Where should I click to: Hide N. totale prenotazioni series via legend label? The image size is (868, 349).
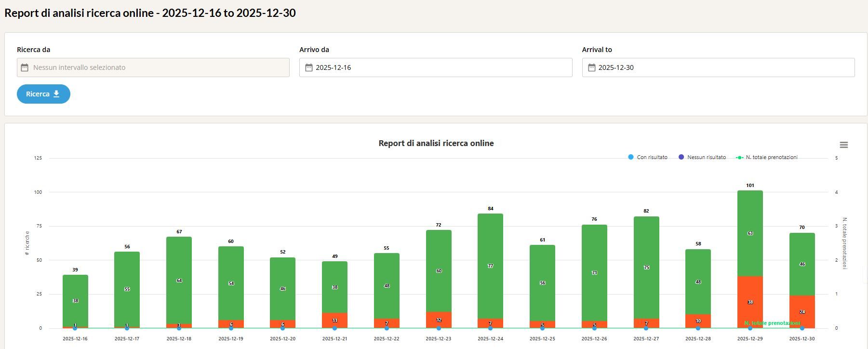(771, 157)
